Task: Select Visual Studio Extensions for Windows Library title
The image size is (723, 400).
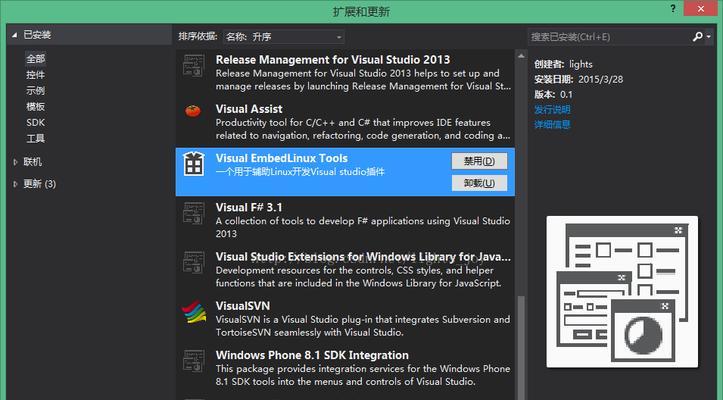Action: coord(363,257)
